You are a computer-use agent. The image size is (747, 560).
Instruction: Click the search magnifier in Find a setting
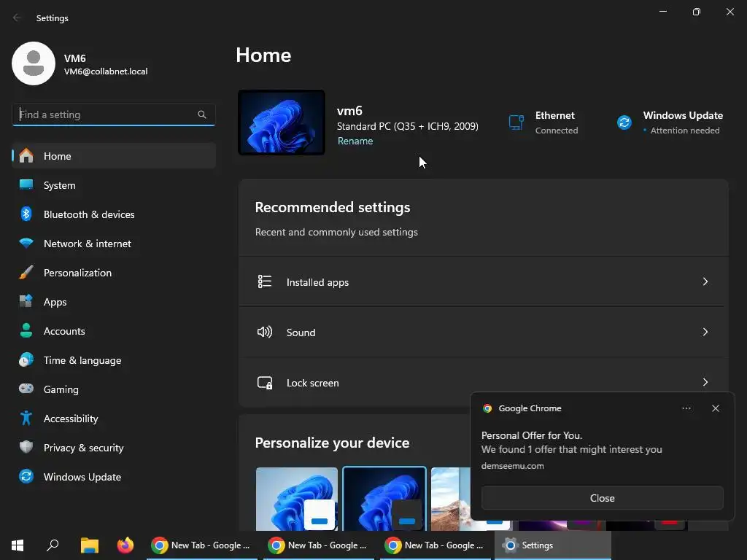click(202, 114)
